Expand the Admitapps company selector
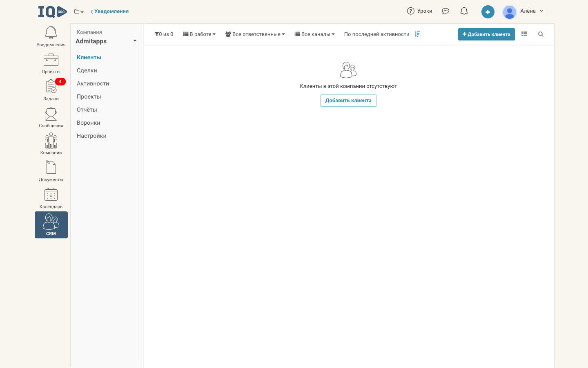 point(106,41)
